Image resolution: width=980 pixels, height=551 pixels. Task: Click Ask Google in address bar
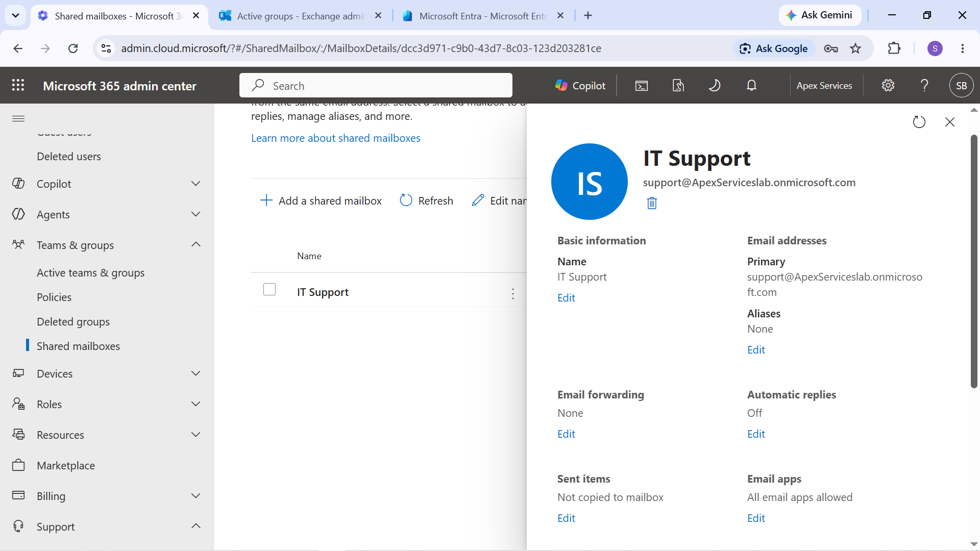click(774, 48)
